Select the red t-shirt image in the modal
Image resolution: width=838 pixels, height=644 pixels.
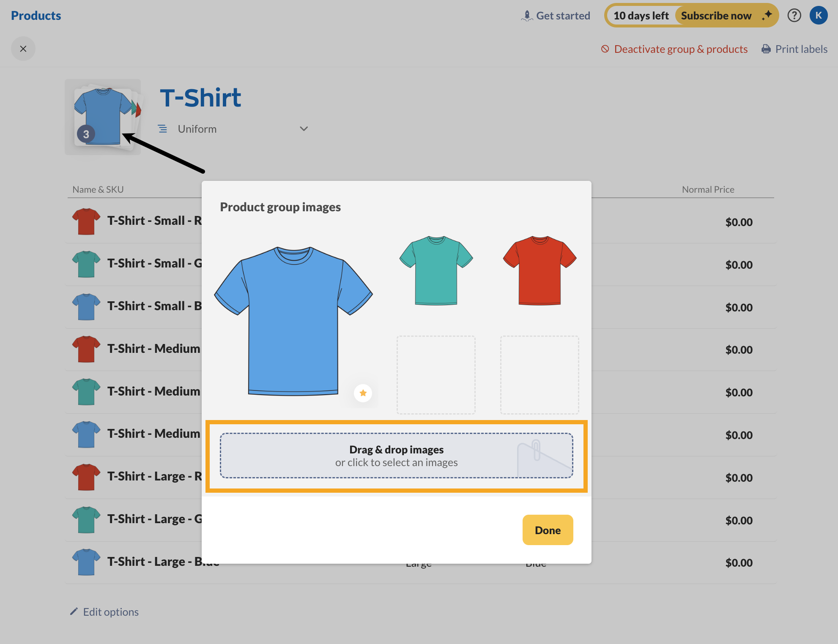[539, 270]
